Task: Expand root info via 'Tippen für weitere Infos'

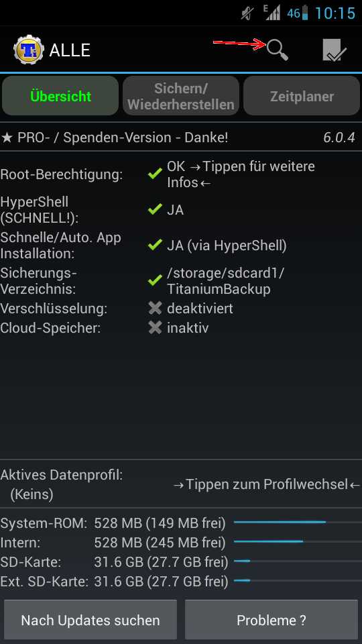Action: click(241, 174)
